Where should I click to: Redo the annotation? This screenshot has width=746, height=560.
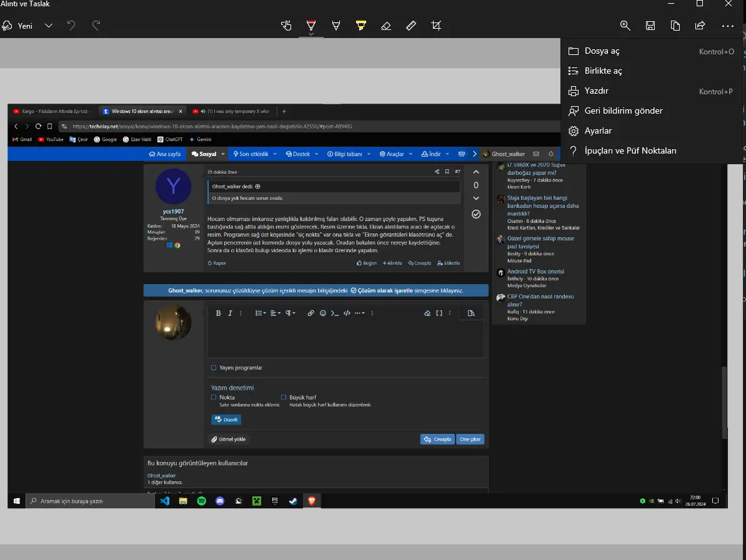coord(96,26)
